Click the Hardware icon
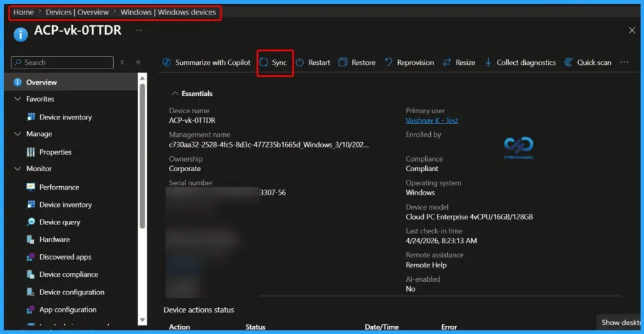This screenshot has height=334, width=644. coord(31,240)
